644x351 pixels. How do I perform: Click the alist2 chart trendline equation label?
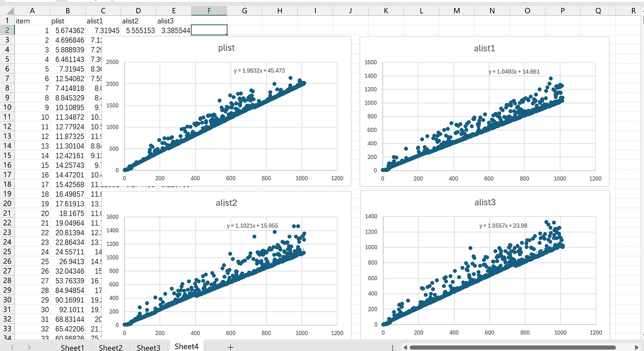coord(252,226)
